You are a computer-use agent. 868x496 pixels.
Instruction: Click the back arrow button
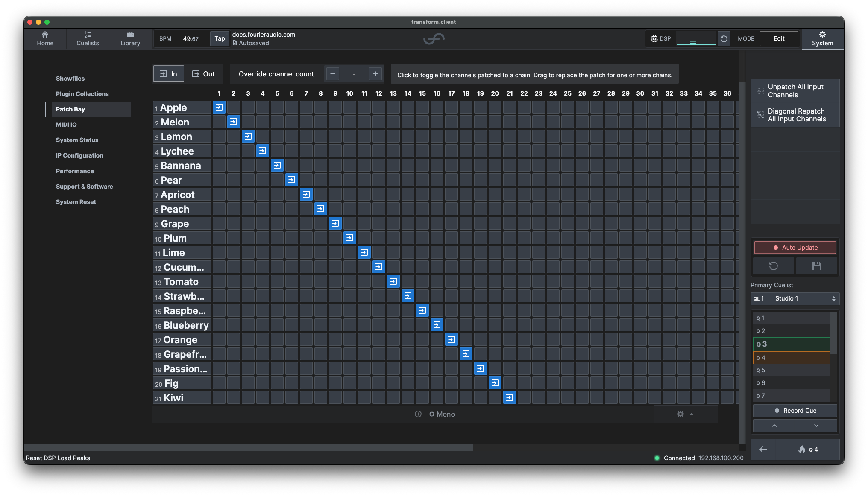point(763,449)
